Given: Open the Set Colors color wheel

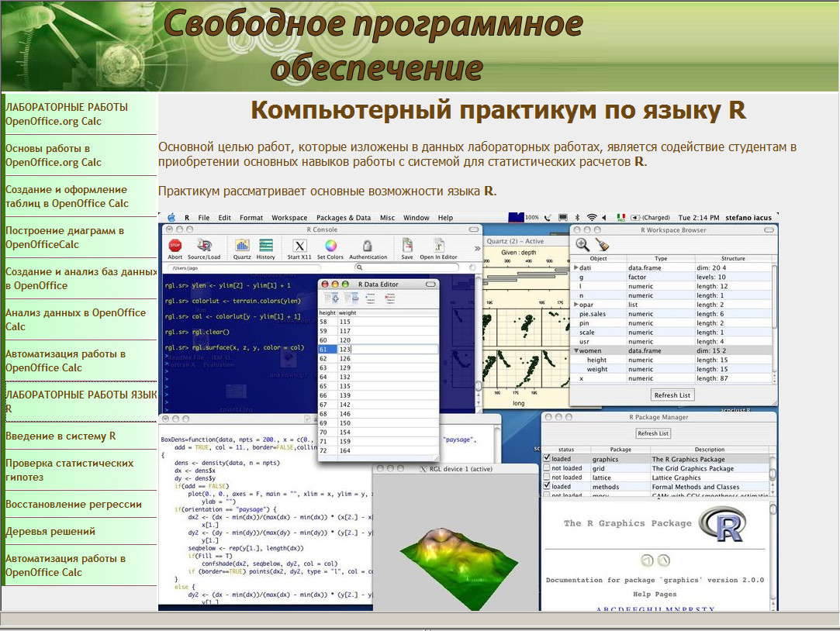Looking at the screenshot, I should [330, 246].
